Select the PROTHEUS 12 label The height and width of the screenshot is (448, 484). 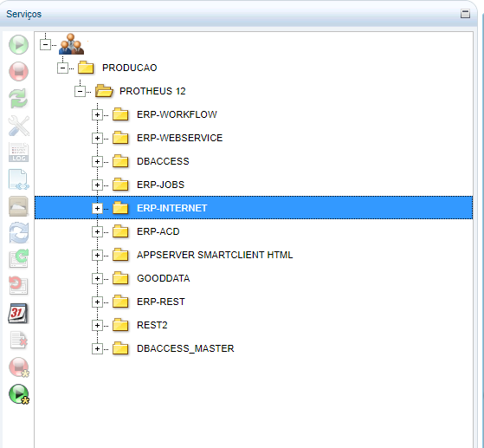point(152,91)
